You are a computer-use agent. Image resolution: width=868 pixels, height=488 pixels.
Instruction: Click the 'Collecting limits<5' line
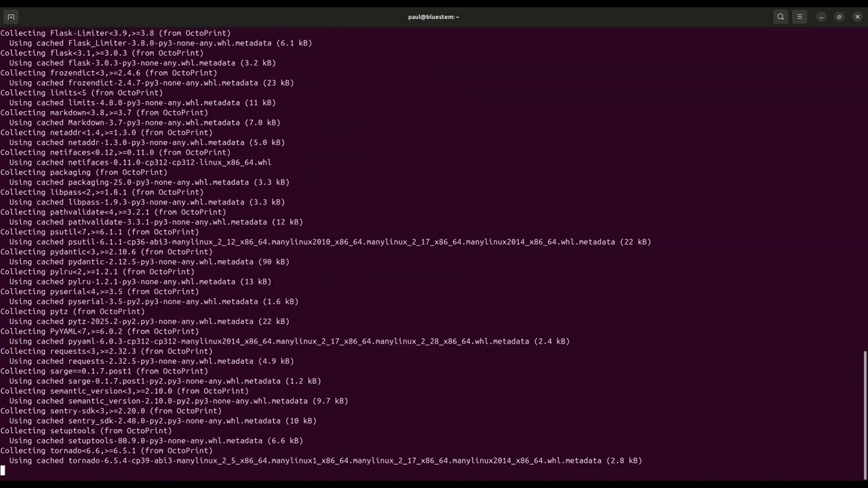coord(81,93)
